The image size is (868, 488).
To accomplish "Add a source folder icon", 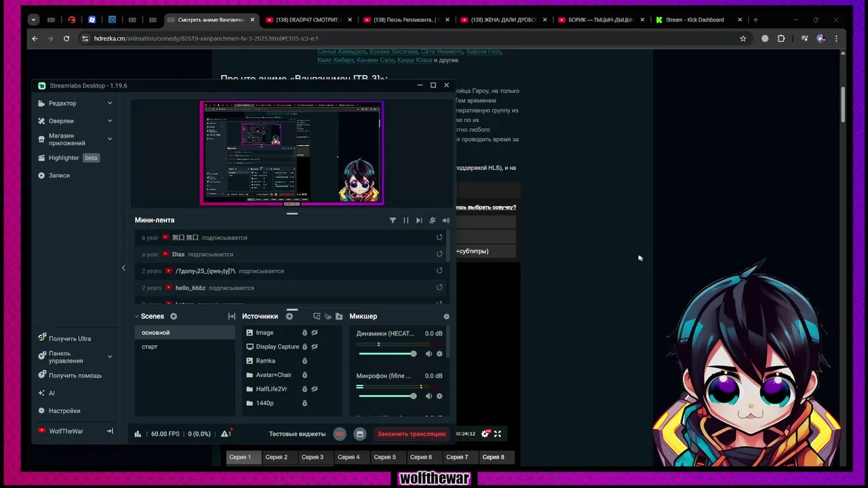I will pos(339,317).
